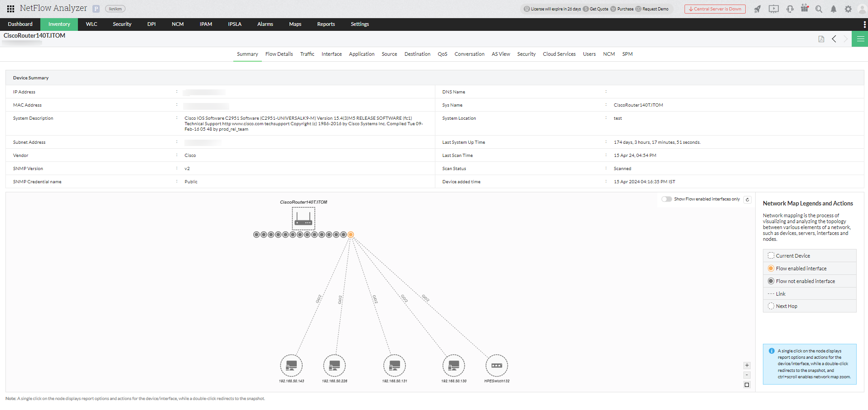Click a flow not enabled interface dot
This screenshot has height=410, width=868.
coord(256,234)
